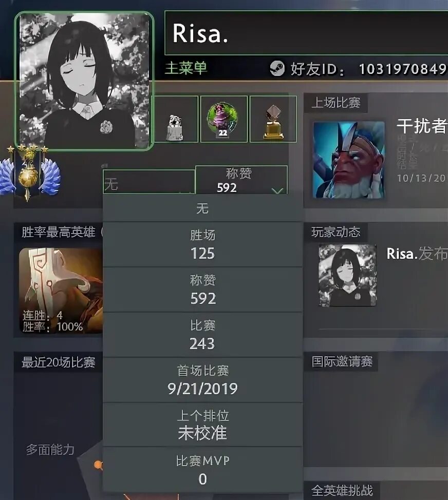Image resolution: width=448 pixels, height=500 pixels.
Task: Open the level 22 hero badge
Action: pyautogui.click(x=223, y=119)
